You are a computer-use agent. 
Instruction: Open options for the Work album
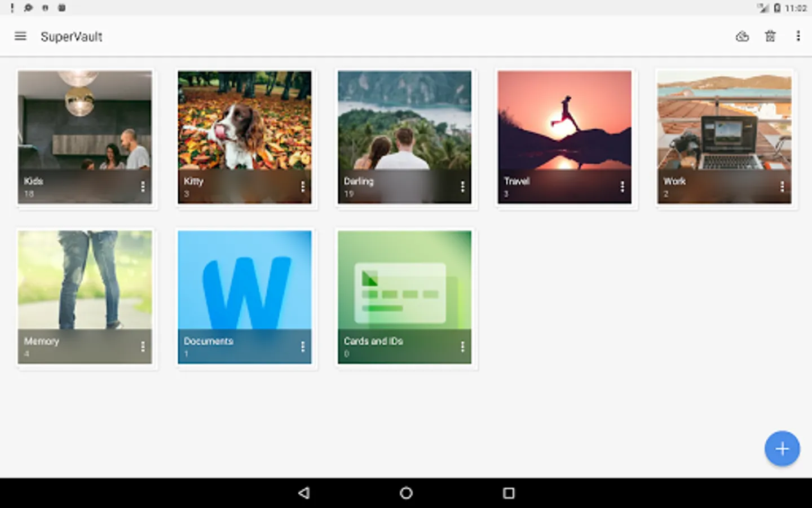tap(782, 186)
